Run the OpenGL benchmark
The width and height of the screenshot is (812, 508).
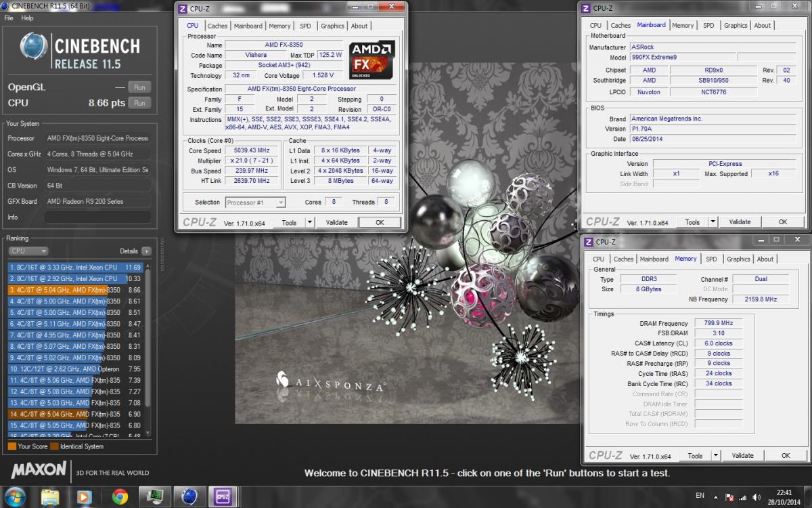(139, 87)
